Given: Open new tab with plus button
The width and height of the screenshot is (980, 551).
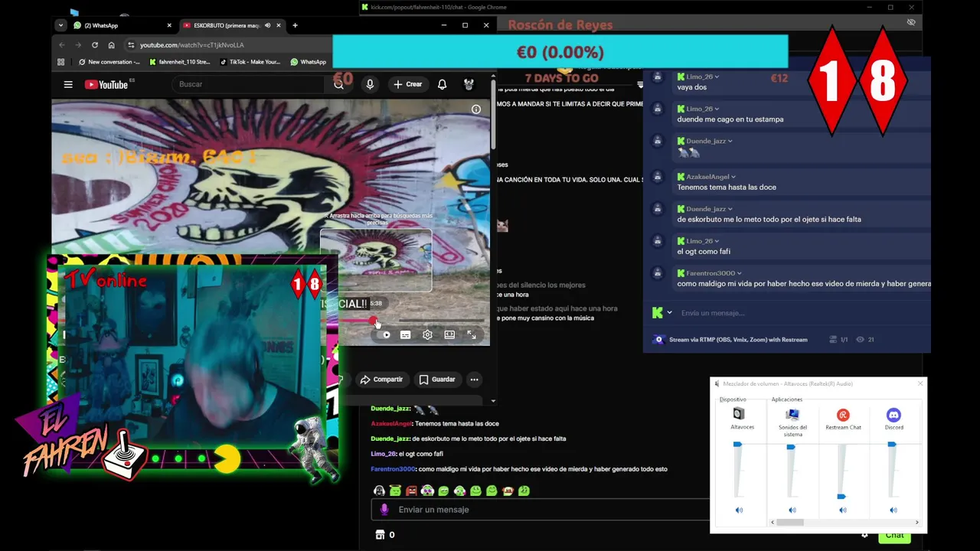Looking at the screenshot, I should click(x=295, y=25).
